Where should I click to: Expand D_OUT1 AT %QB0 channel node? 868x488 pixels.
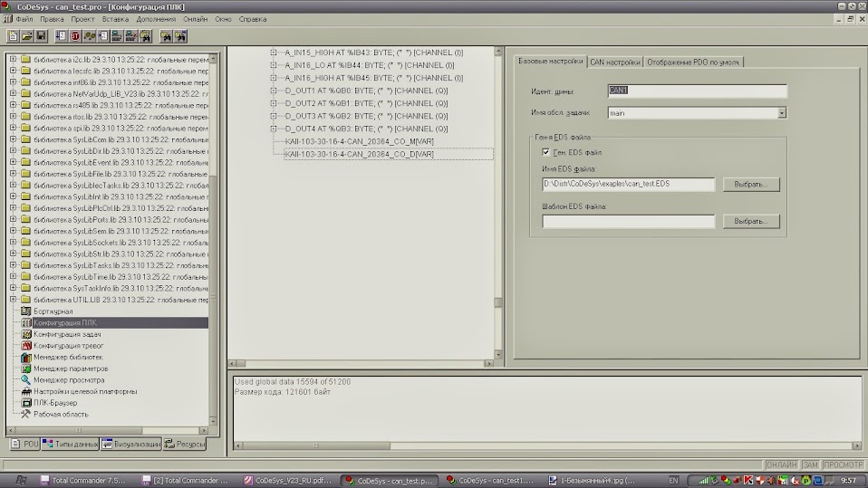[x=274, y=91]
